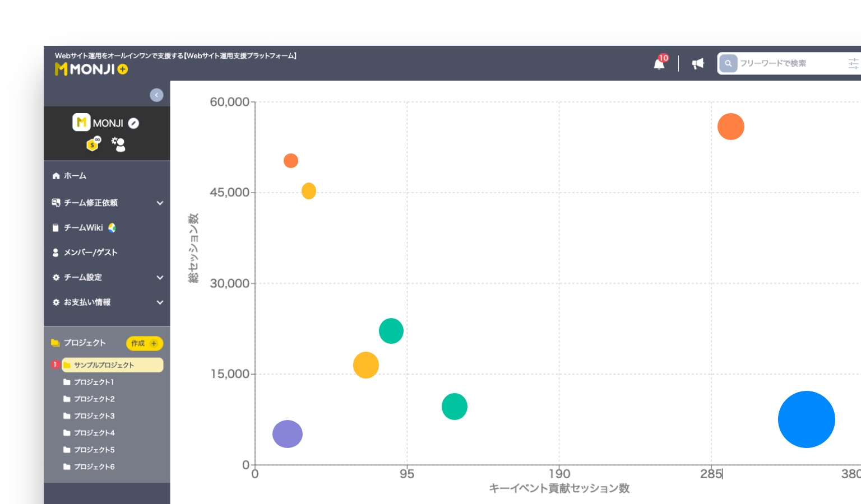Click the edit pencil beside MONJI team name
The width and height of the screenshot is (861, 504).
(x=133, y=123)
